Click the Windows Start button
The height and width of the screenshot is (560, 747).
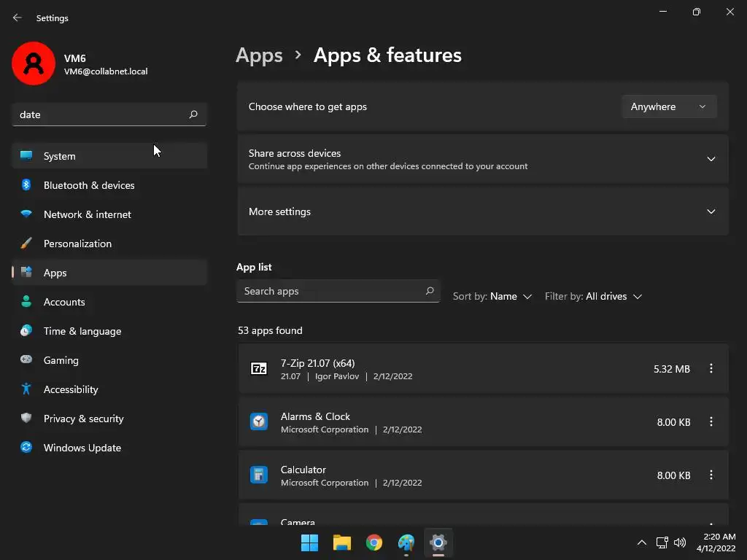[310, 542]
